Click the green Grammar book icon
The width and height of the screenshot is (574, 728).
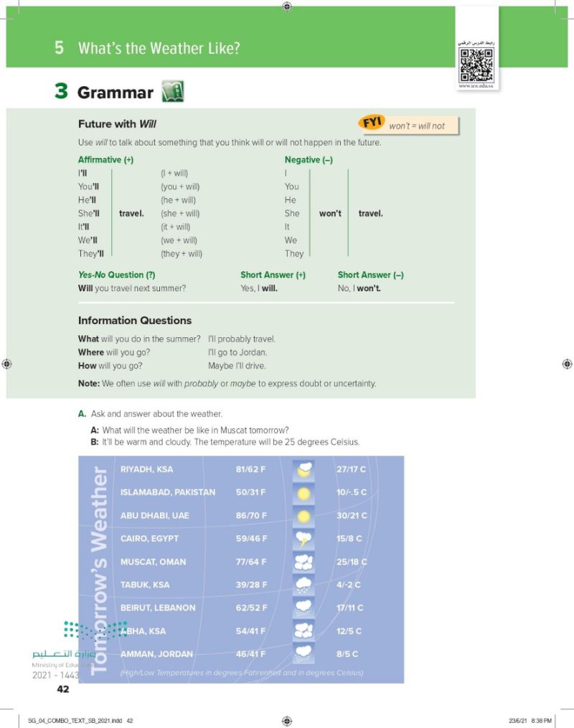pyautogui.click(x=173, y=91)
